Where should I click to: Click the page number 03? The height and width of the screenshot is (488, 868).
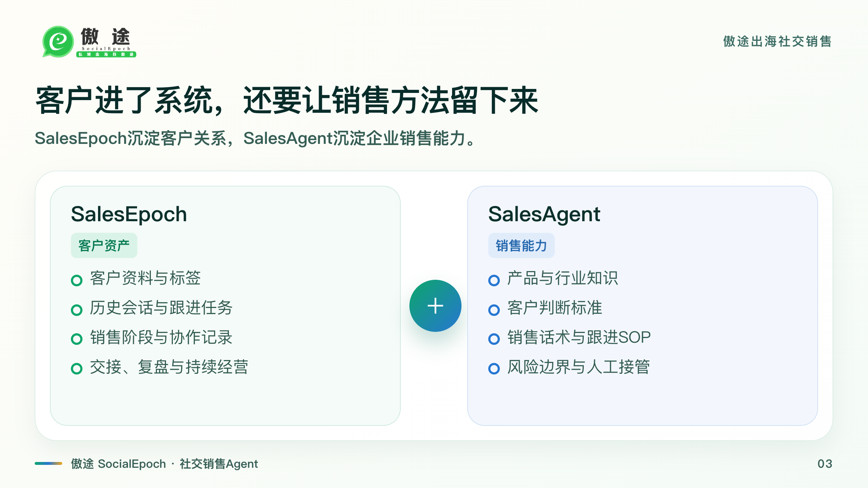point(825,464)
